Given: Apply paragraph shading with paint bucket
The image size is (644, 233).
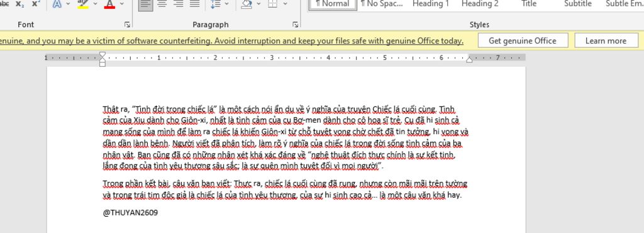Looking at the screenshot, I should tap(247, 4).
